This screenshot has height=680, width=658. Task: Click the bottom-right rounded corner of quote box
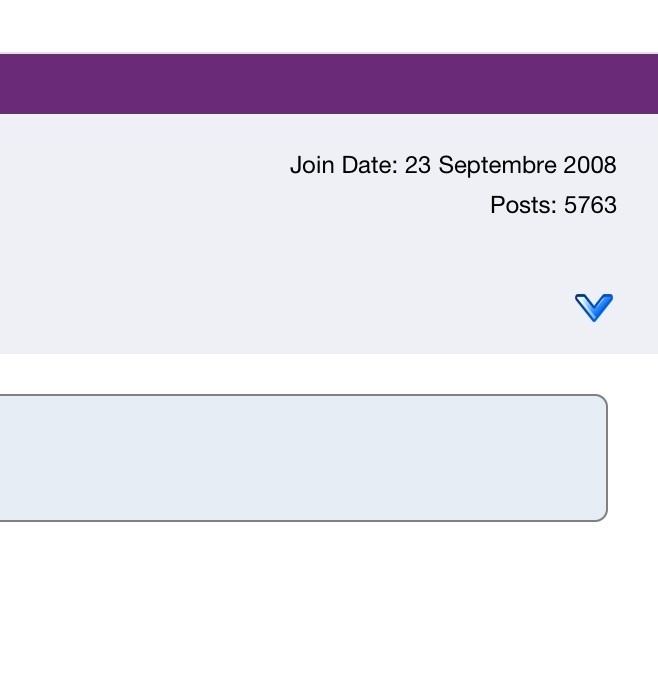tap(603, 517)
